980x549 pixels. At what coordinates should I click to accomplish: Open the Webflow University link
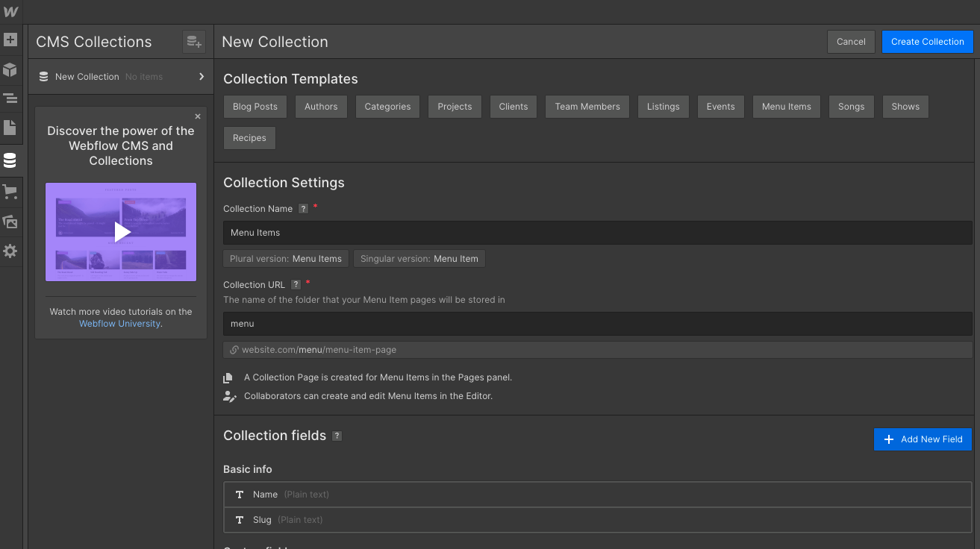(119, 324)
